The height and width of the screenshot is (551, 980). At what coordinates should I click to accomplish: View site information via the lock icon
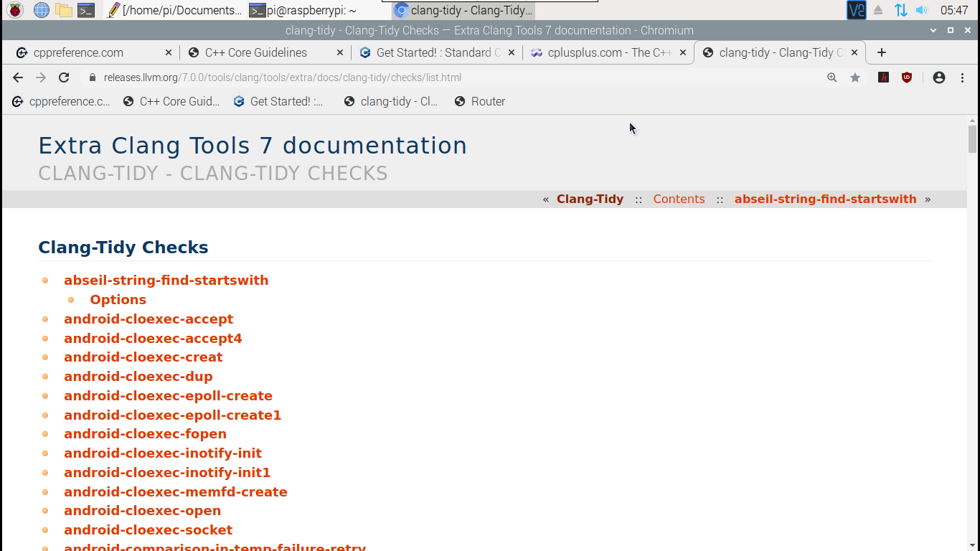[x=92, y=77]
